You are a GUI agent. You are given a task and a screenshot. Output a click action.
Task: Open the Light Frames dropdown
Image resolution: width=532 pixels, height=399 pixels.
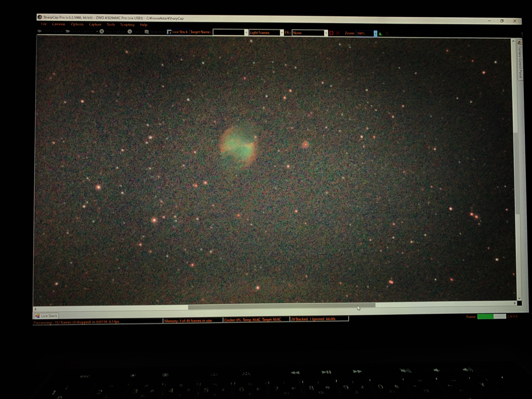click(266, 32)
